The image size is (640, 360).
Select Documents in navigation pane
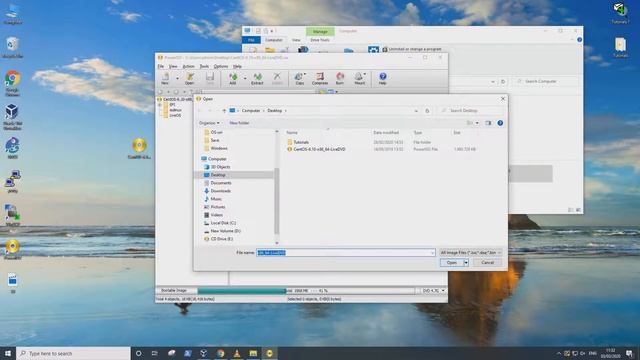pyautogui.click(x=220, y=183)
